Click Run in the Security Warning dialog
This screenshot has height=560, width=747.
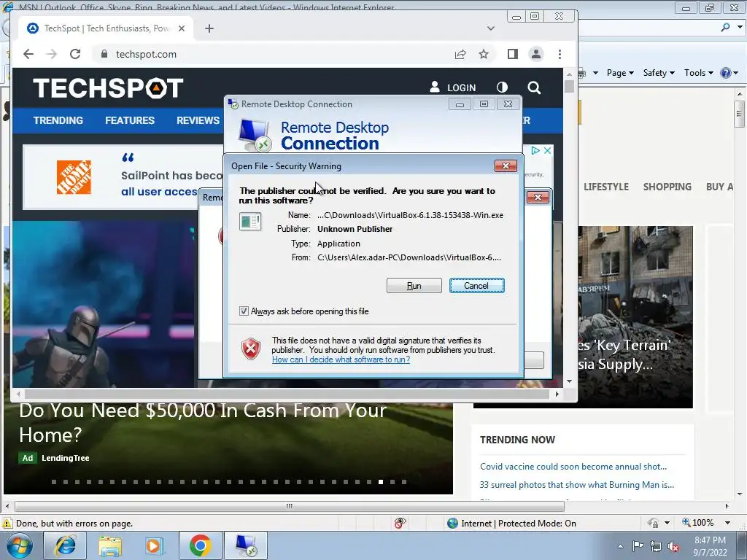tap(414, 286)
